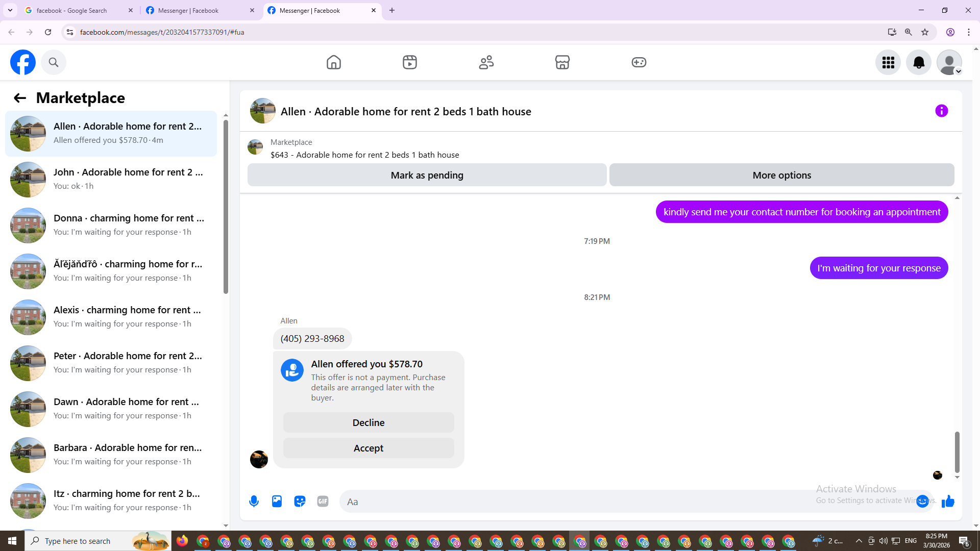This screenshot has width=980, height=551.
Task: Open the sticker picker icon
Action: click(300, 502)
